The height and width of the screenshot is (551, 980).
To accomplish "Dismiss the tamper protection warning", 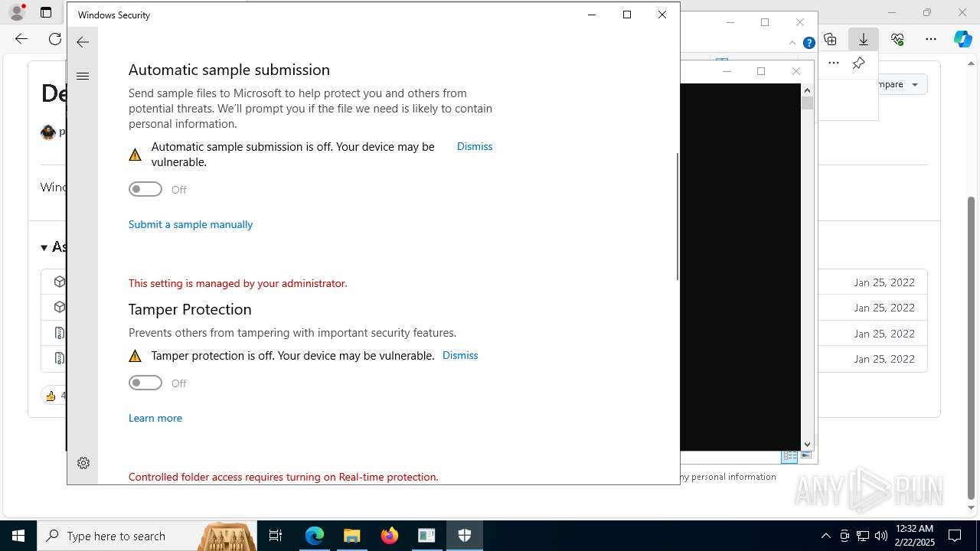I will pos(460,355).
